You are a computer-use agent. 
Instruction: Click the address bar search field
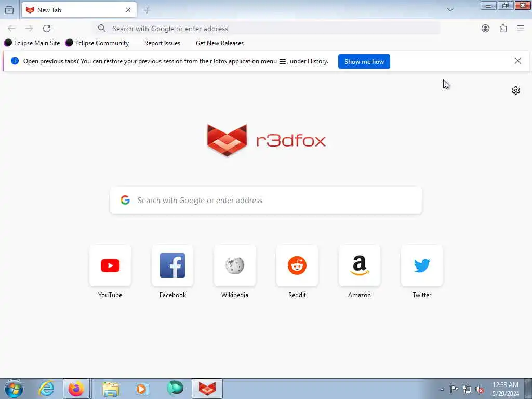(x=268, y=29)
